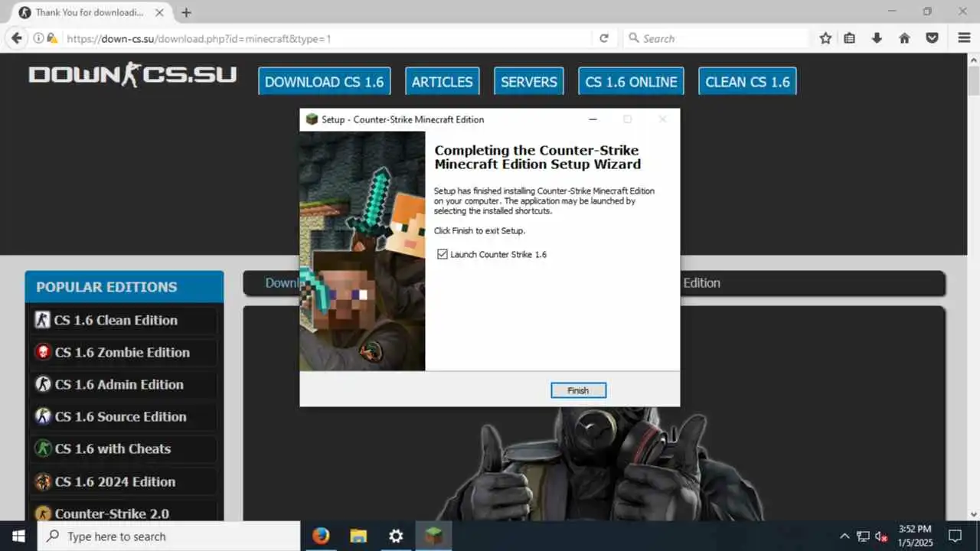Click the red Zombie Edition skull icon
Image resolution: width=980 pixels, height=551 pixels.
coord(43,352)
